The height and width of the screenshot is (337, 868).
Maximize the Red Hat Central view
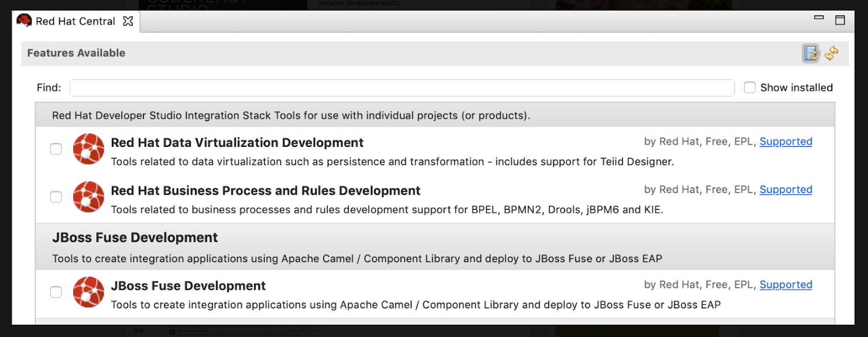tap(840, 20)
